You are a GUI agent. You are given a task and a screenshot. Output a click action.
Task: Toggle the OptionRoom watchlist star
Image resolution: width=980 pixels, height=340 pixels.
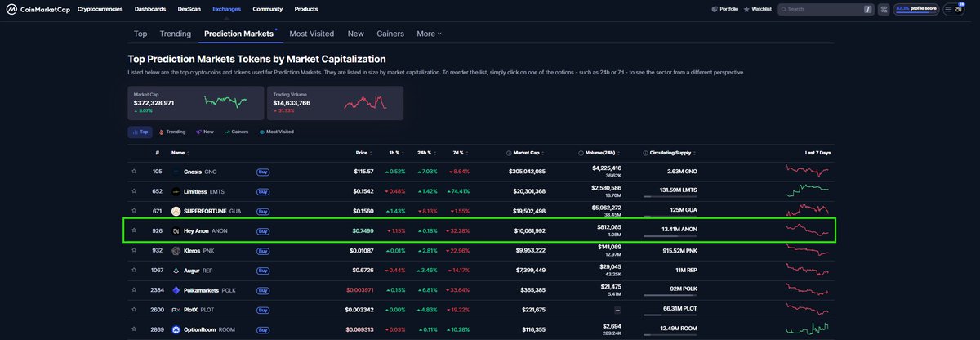click(x=134, y=329)
